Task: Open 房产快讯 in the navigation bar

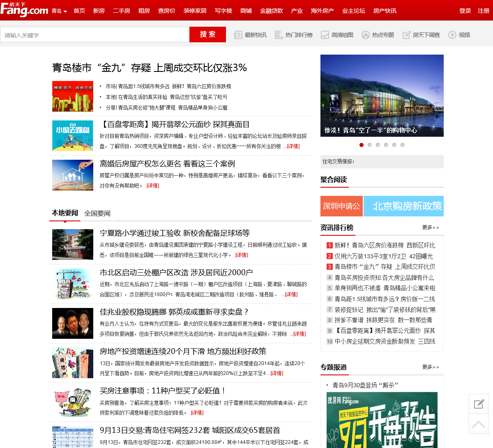Action: 385,11
